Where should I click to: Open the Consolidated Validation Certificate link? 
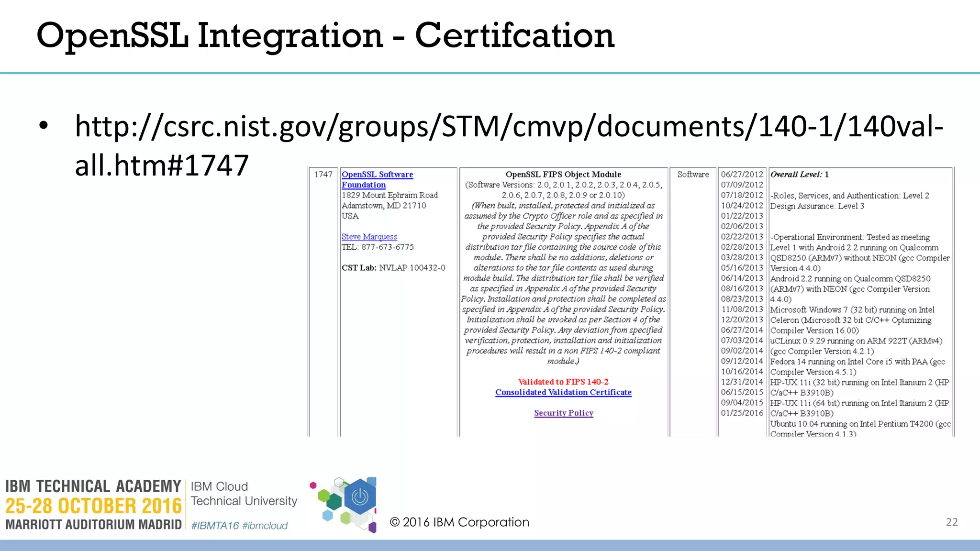coord(563,392)
